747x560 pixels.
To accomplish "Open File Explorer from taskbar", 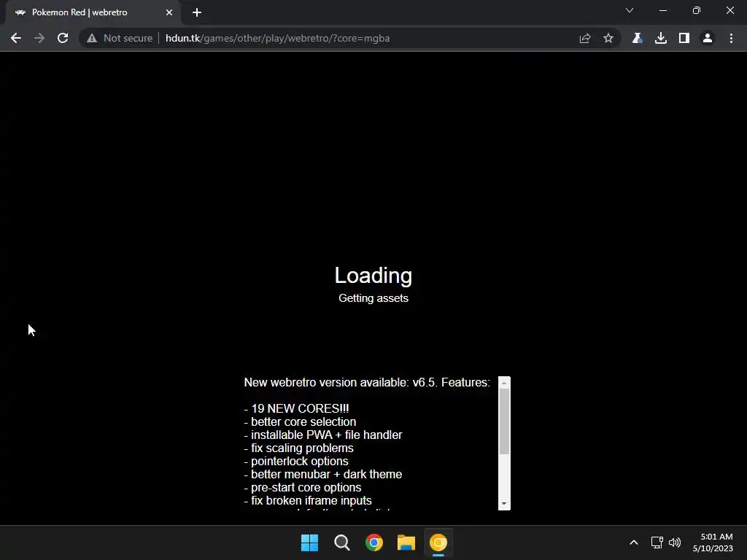I will pos(406,542).
